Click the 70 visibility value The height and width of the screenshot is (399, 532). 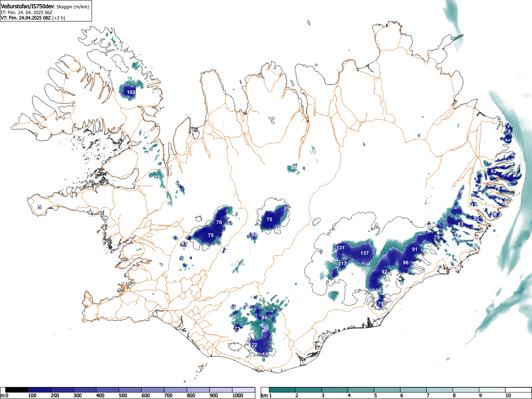coord(219,222)
